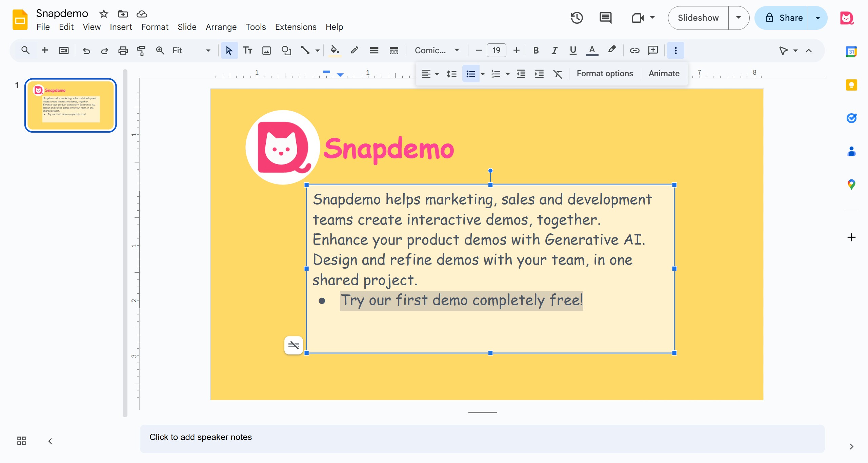The height and width of the screenshot is (463, 868).
Task: Open the search menus magnifier icon
Action: coord(25,51)
